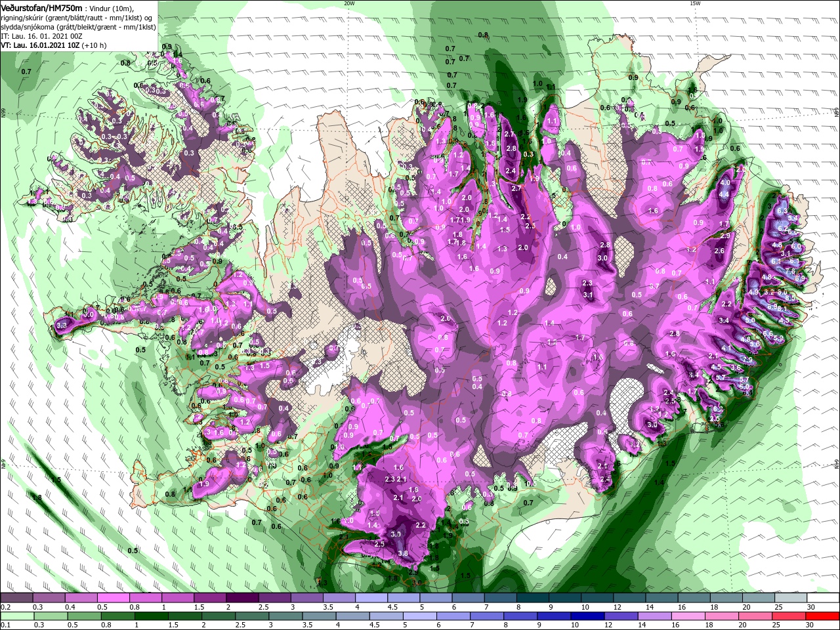
Task: Pick the darkest plum swatch after 2, upper legend
Action: pyautogui.click(x=242, y=598)
